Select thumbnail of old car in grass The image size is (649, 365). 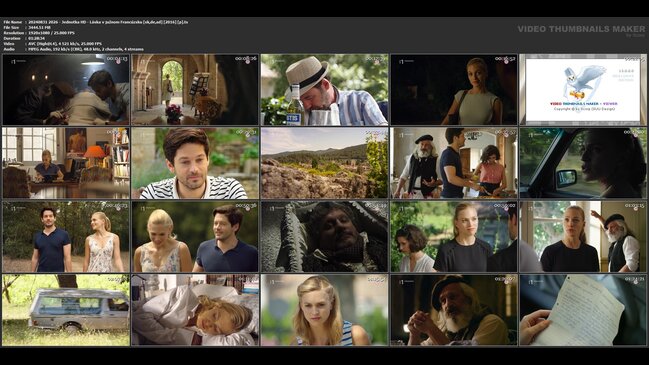coord(66,310)
